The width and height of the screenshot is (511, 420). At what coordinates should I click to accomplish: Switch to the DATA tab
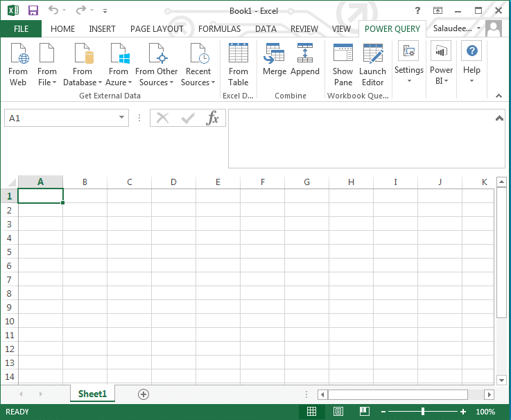click(266, 29)
